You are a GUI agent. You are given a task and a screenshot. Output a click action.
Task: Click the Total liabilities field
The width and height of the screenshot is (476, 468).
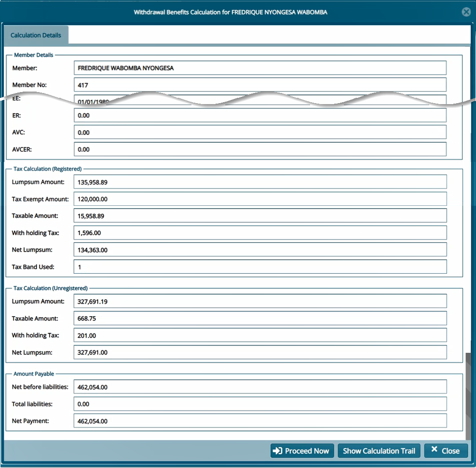click(x=260, y=404)
